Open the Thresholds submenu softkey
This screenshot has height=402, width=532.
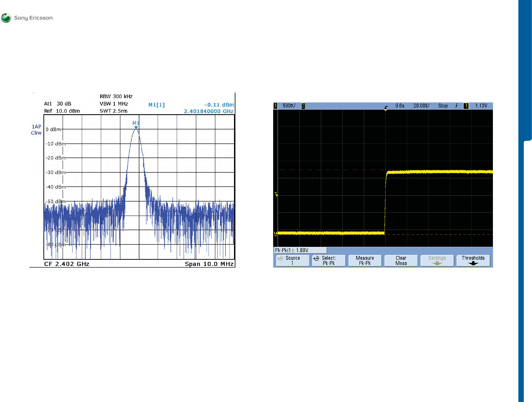pos(473,260)
